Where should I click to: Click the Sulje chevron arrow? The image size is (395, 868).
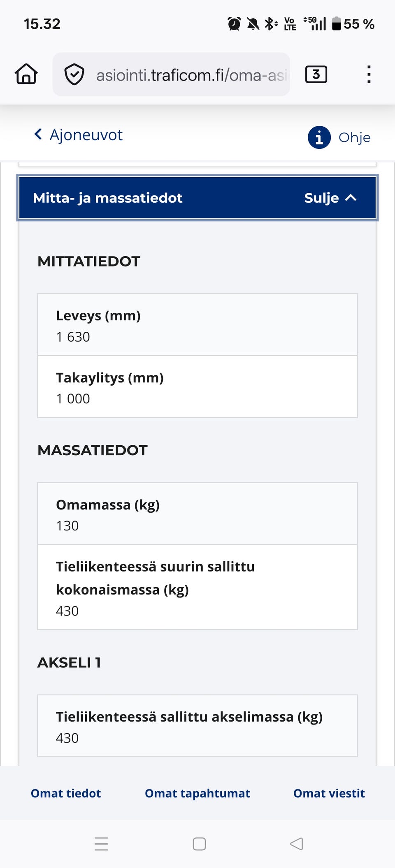click(351, 198)
